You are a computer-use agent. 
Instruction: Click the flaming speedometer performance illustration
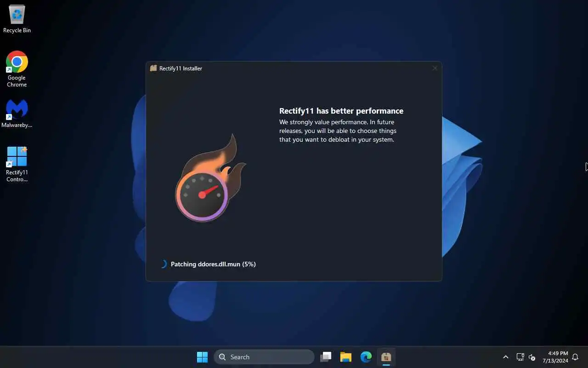tap(210, 178)
